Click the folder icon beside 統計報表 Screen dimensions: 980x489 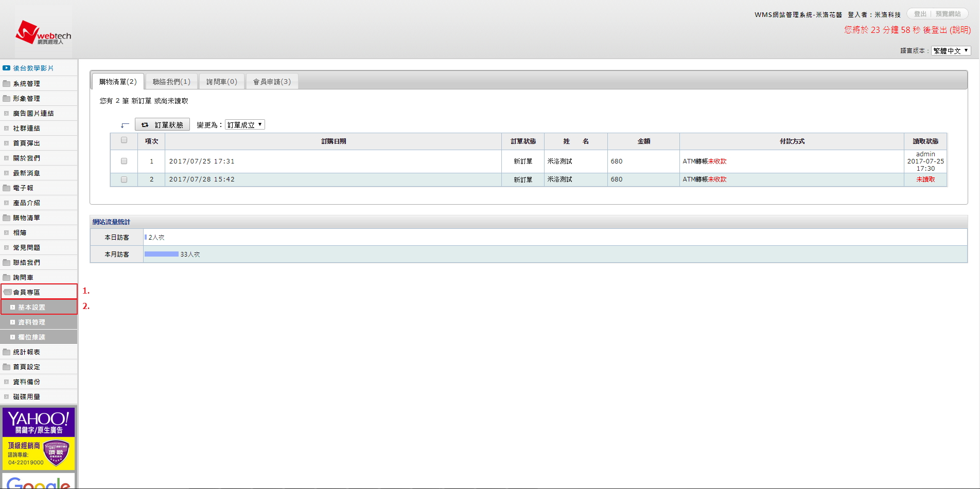7,352
